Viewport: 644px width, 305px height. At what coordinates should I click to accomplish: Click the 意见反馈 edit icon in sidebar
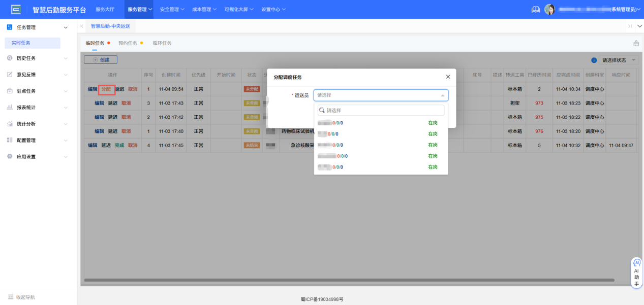click(x=10, y=75)
